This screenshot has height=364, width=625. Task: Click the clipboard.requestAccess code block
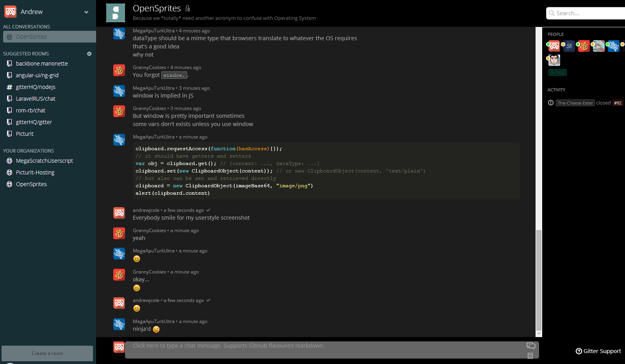[326, 171]
